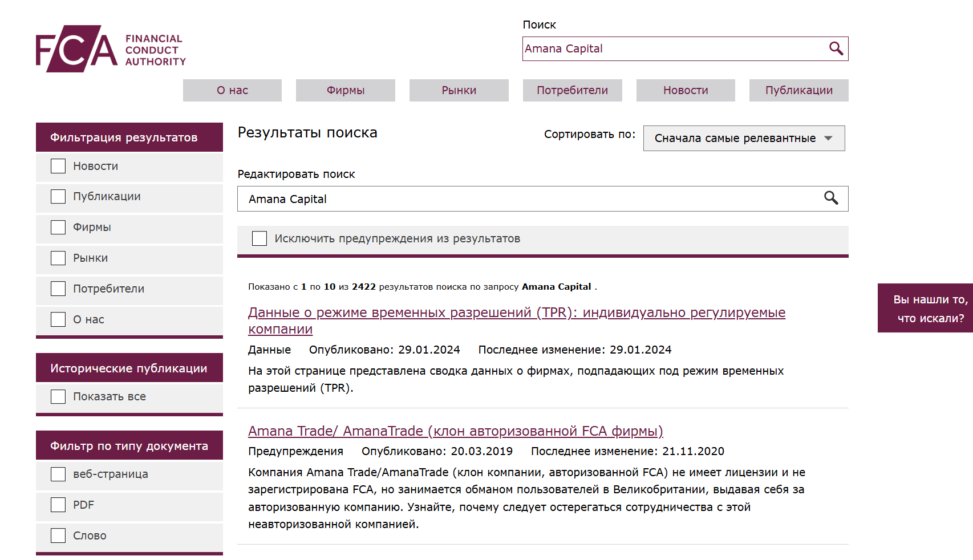Go to the Потребители menu item

click(x=572, y=91)
